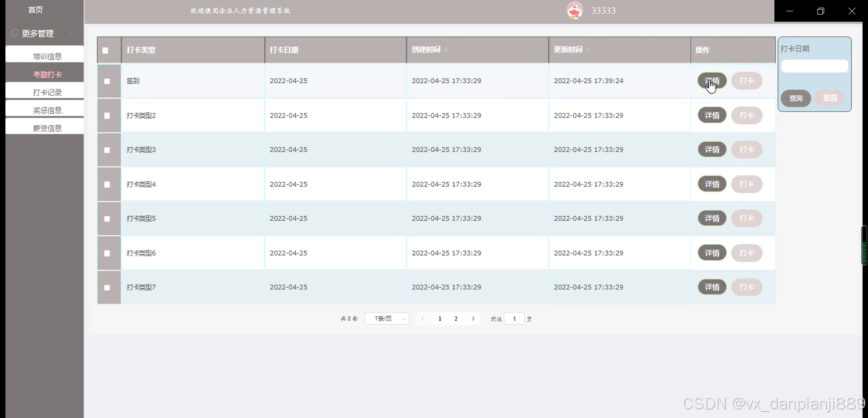
Task: Click 打卡 for 打卡类型2
Action: click(x=746, y=115)
